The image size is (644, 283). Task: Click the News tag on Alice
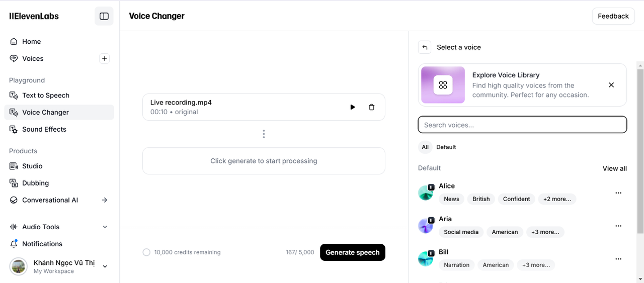[451, 199]
